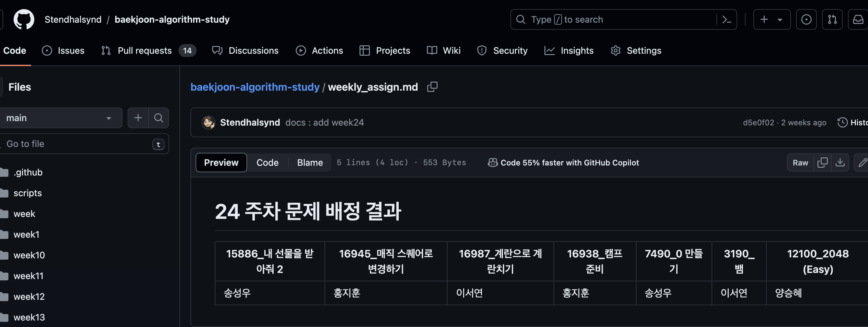Focus the Go to file input
Viewport: 868px width, 327px height.
click(x=84, y=144)
